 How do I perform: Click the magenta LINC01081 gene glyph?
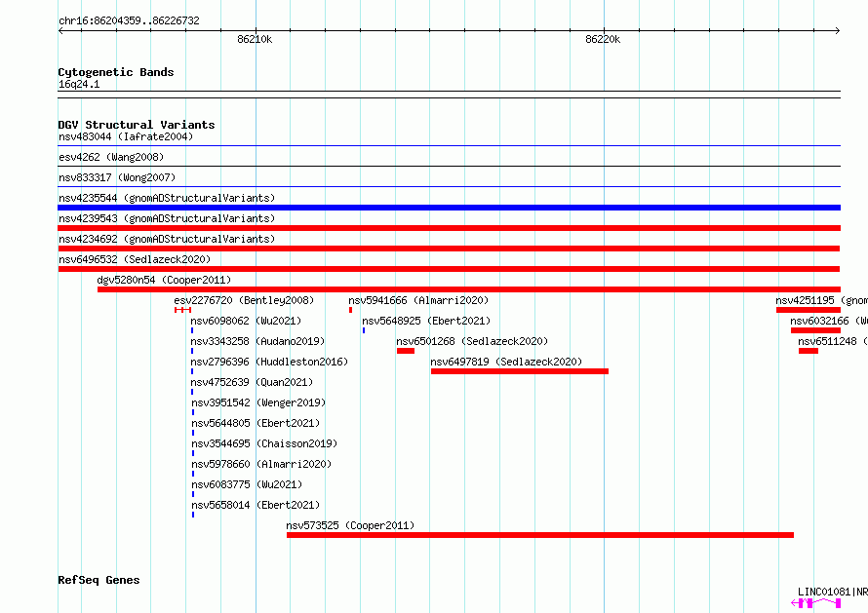[x=816, y=603]
